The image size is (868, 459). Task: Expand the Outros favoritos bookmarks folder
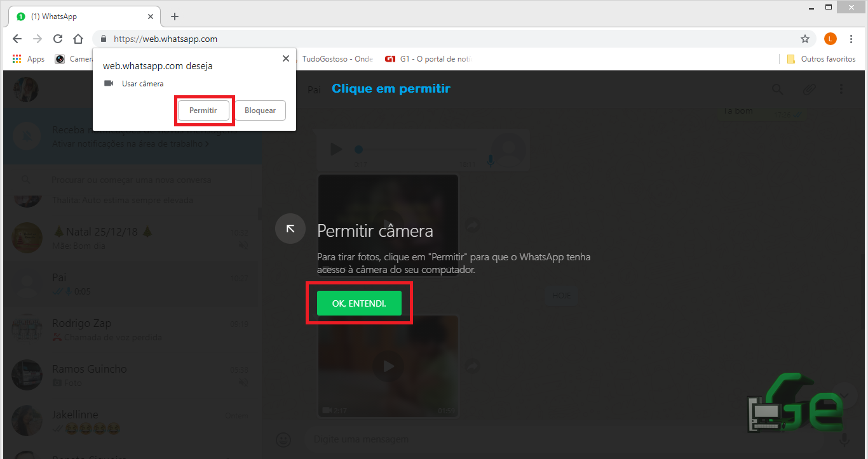(822, 59)
